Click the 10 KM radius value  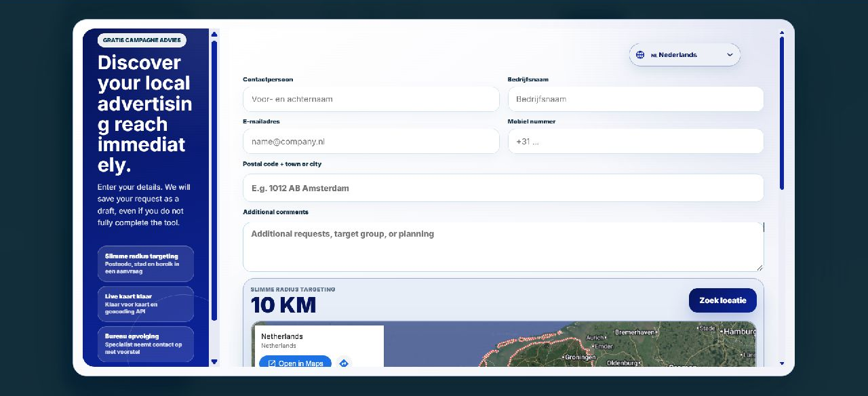pyautogui.click(x=283, y=305)
